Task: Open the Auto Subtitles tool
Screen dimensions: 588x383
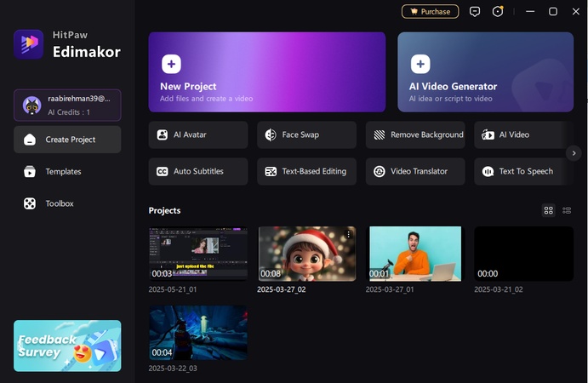Action: point(197,171)
